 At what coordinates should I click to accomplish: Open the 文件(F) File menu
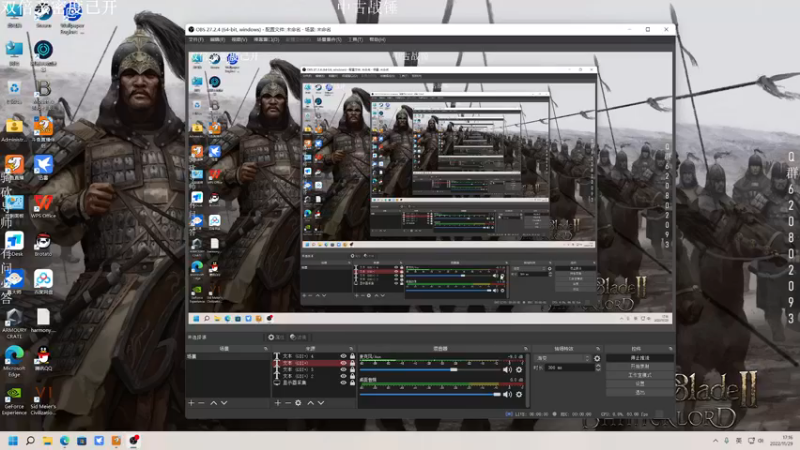tap(196, 39)
